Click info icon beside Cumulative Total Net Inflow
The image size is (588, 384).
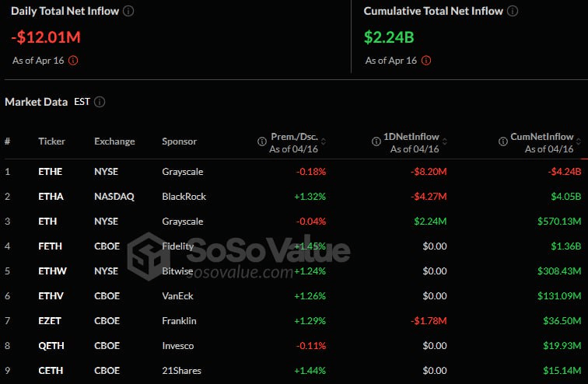[513, 11]
